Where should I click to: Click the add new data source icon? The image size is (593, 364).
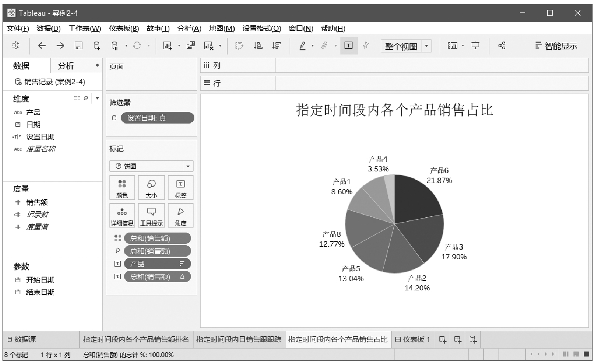click(x=97, y=46)
